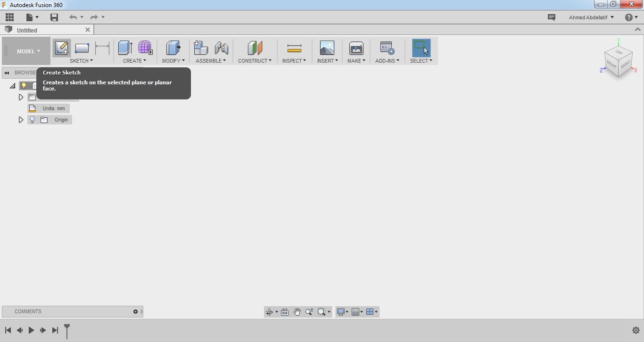
Task: Activate the Pan hand tool
Action: (x=297, y=311)
